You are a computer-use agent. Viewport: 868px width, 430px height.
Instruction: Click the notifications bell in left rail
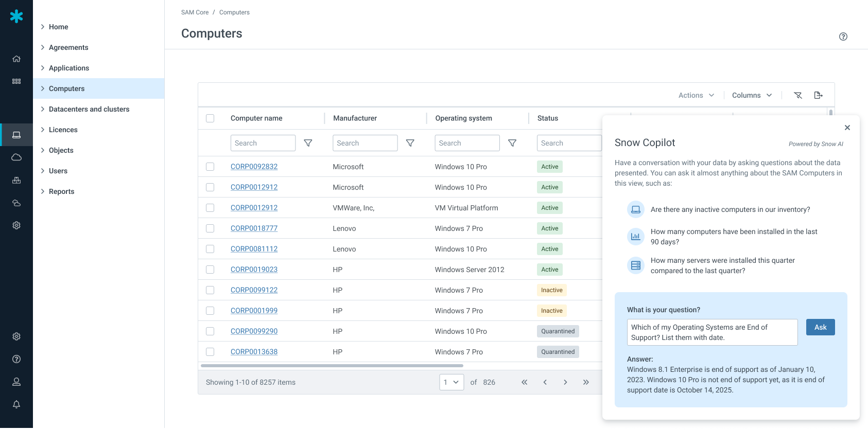coord(16,404)
